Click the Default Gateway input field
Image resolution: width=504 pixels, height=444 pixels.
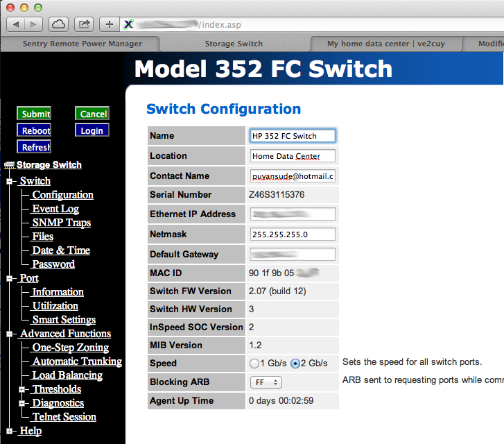pyautogui.click(x=293, y=254)
